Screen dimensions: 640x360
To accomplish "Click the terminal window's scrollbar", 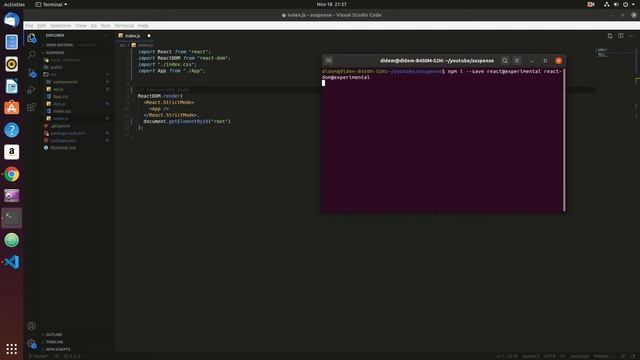I will [564, 140].
